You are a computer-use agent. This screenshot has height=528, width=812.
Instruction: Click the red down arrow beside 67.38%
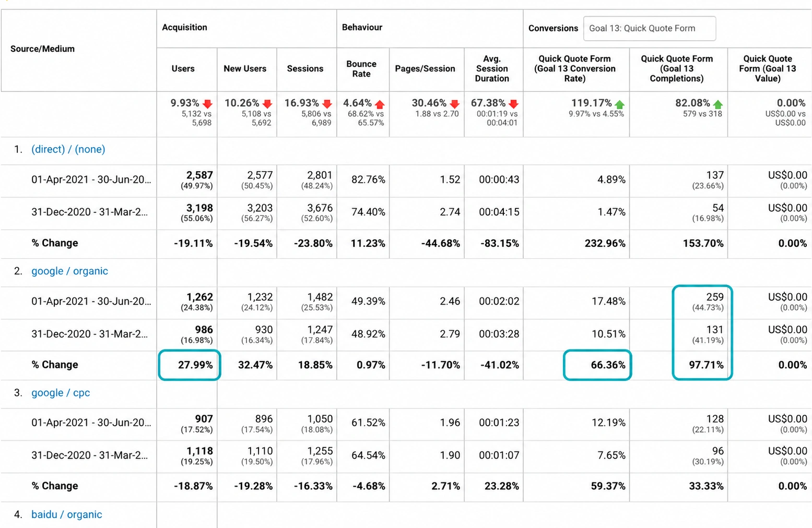(x=514, y=104)
